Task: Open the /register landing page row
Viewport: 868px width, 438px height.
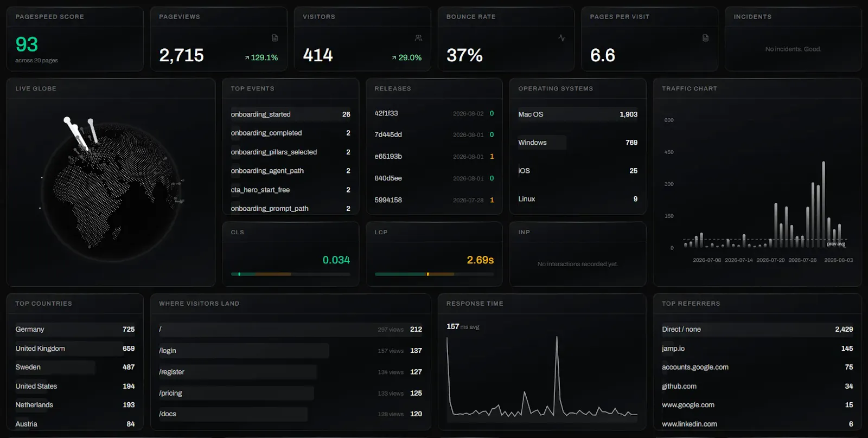Action: point(290,372)
